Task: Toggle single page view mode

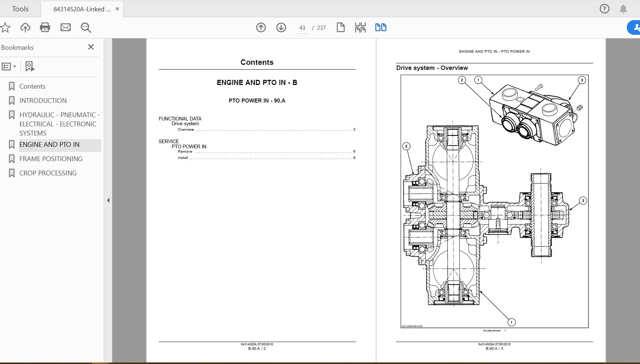Action: [341, 27]
